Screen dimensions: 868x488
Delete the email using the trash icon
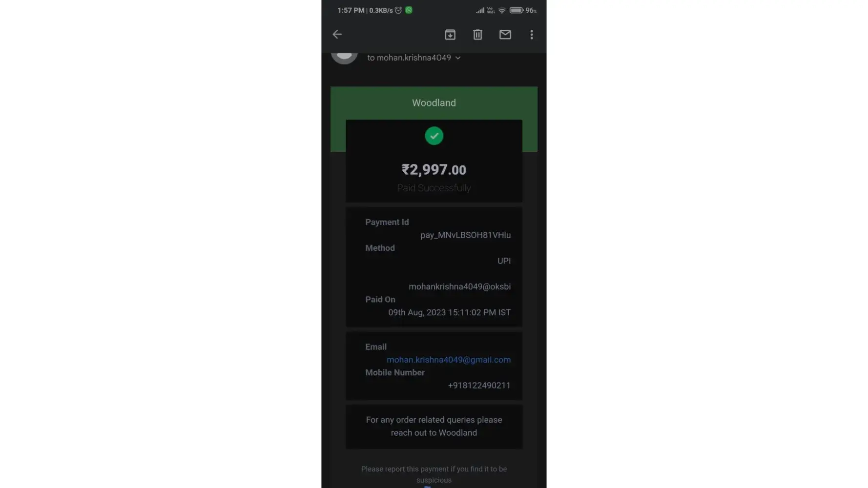477,34
